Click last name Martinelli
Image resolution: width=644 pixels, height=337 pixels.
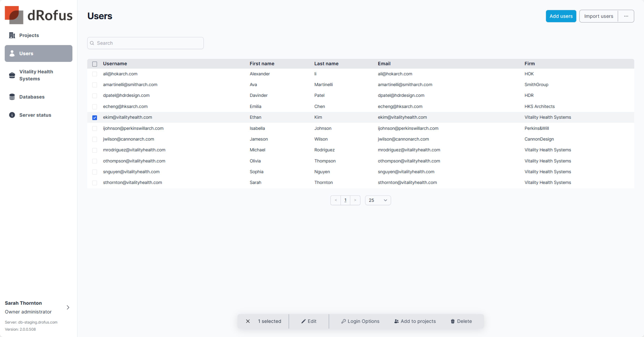(x=323, y=85)
